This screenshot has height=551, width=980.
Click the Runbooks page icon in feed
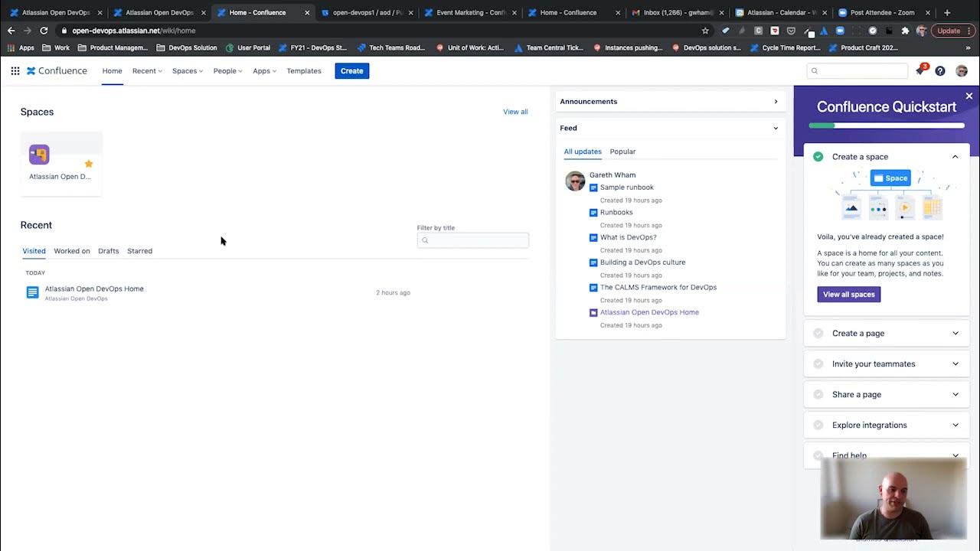click(x=593, y=213)
